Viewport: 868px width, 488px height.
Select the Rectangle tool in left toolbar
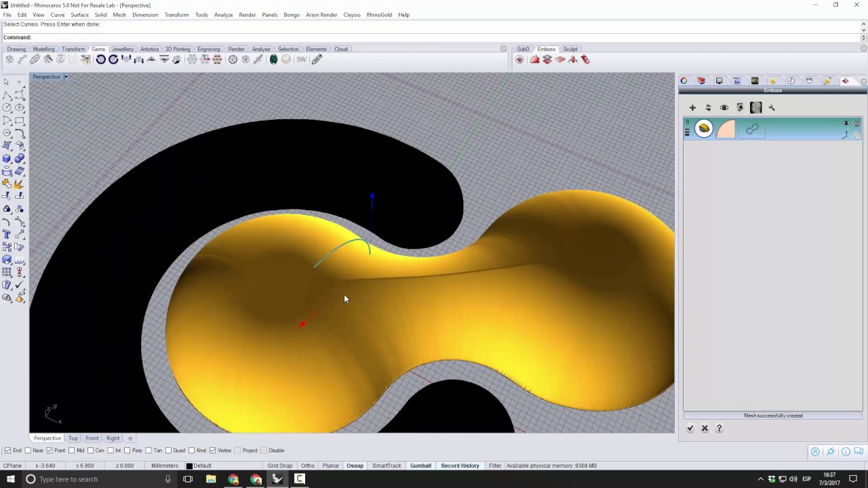point(20,121)
